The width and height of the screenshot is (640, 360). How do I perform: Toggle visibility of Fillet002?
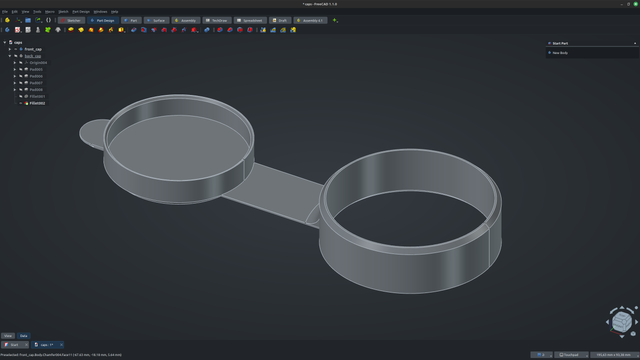pyautogui.click(x=21, y=103)
